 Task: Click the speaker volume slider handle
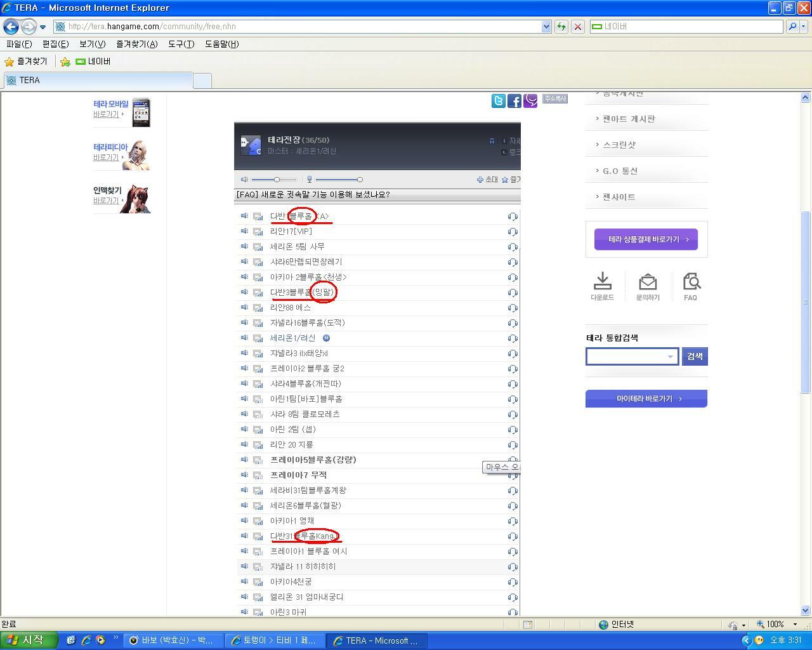277,180
